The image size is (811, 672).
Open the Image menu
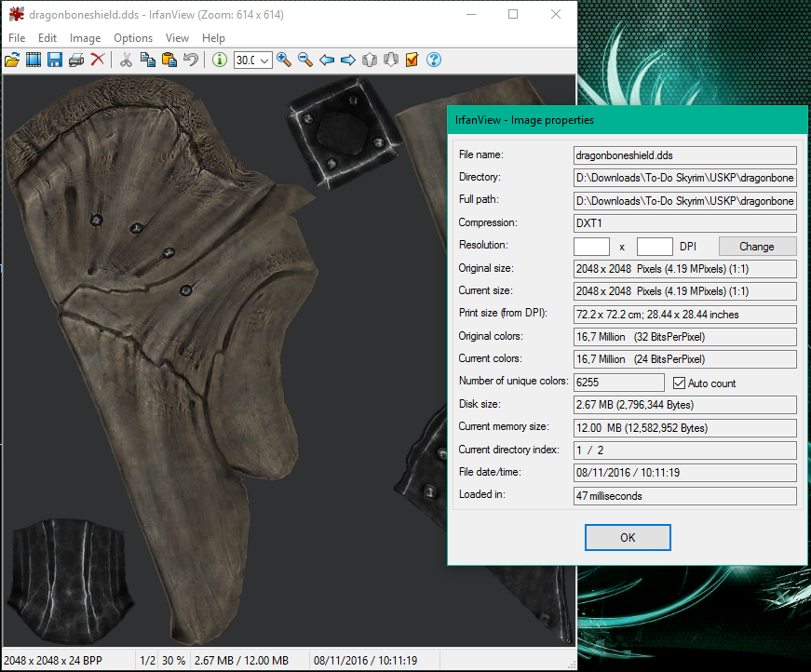85,38
